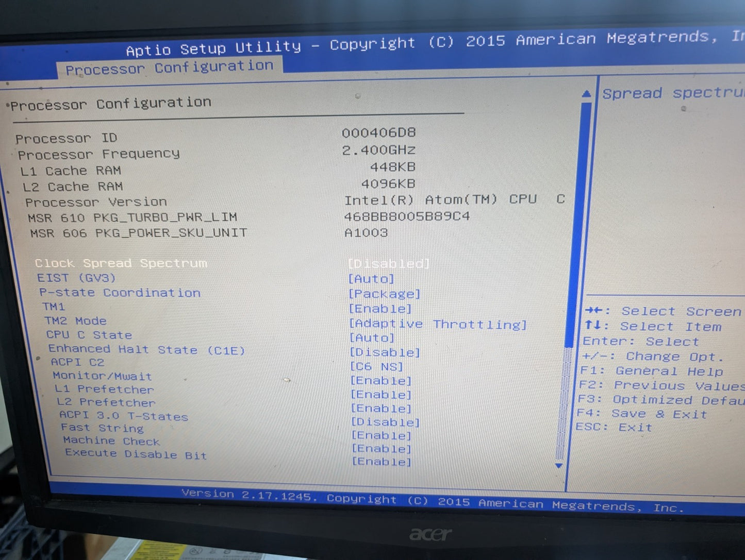Screen dimensions: 745x560
Task: Change the EIST (GV3) [Auto] value
Action: coord(371,279)
